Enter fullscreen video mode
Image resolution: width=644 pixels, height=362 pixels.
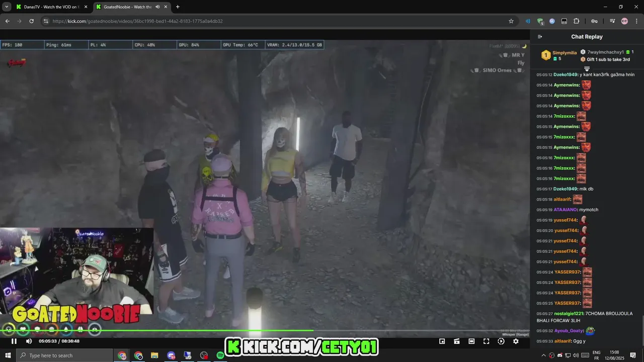(x=486, y=341)
